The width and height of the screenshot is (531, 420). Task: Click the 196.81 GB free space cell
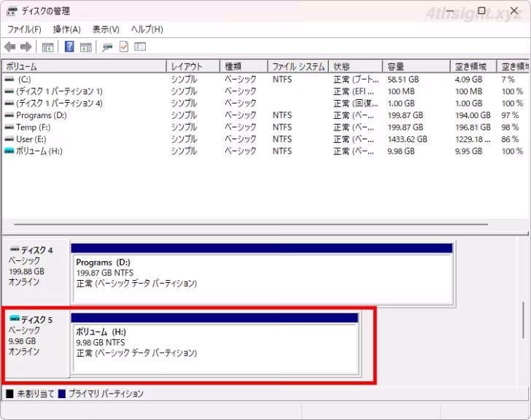pyautogui.click(x=473, y=128)
